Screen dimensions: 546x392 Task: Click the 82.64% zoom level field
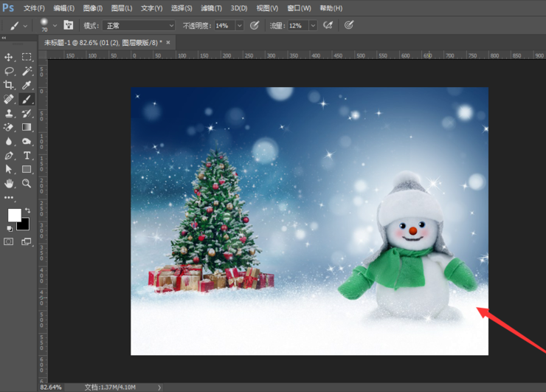pos(51,387)
